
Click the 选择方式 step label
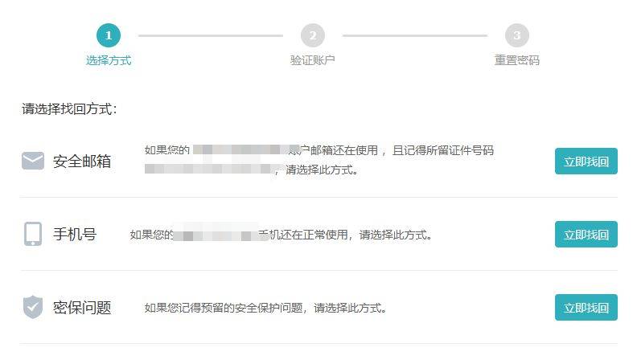109,60
